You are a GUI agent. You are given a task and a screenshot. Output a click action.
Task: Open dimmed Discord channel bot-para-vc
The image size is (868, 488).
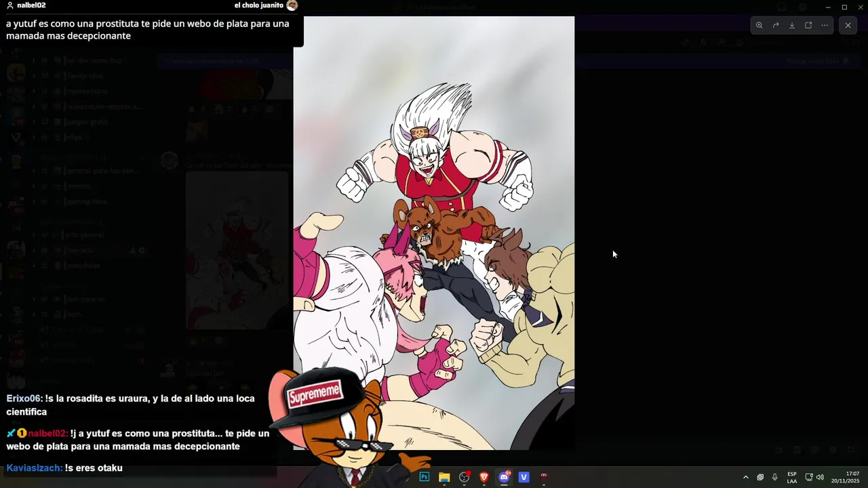(x=85, y=299)
